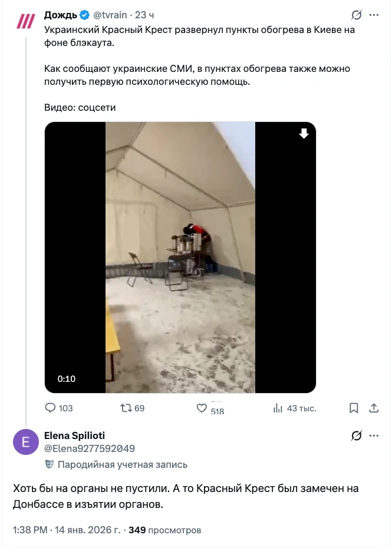Screen dimensions: 392x548
Task: View post analytics showing 43 тыс.
Action: [x=278, y=408]
